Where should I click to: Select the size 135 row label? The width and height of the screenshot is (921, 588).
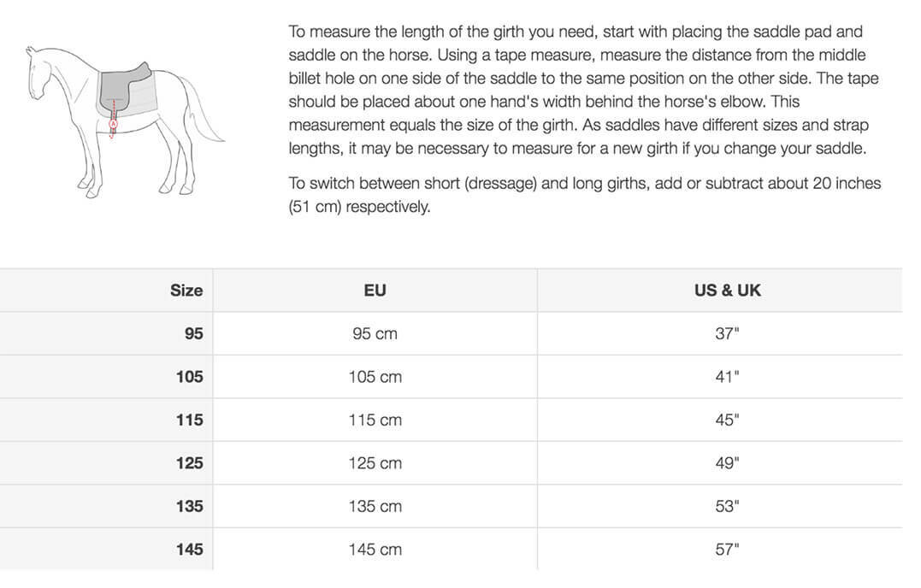pos(190,506)
